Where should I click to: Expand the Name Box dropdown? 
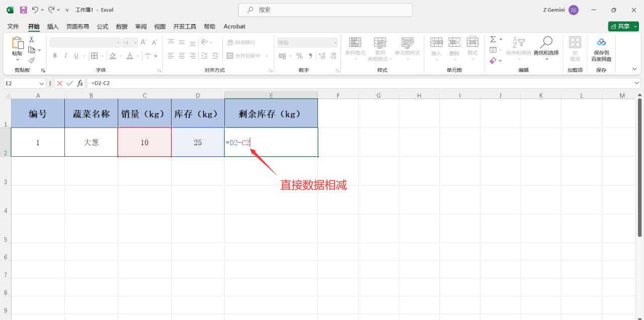click(x=41, y=83)
